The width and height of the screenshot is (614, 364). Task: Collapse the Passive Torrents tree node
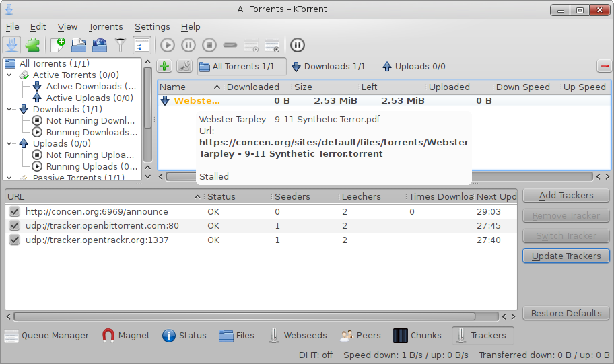(9, 178)
